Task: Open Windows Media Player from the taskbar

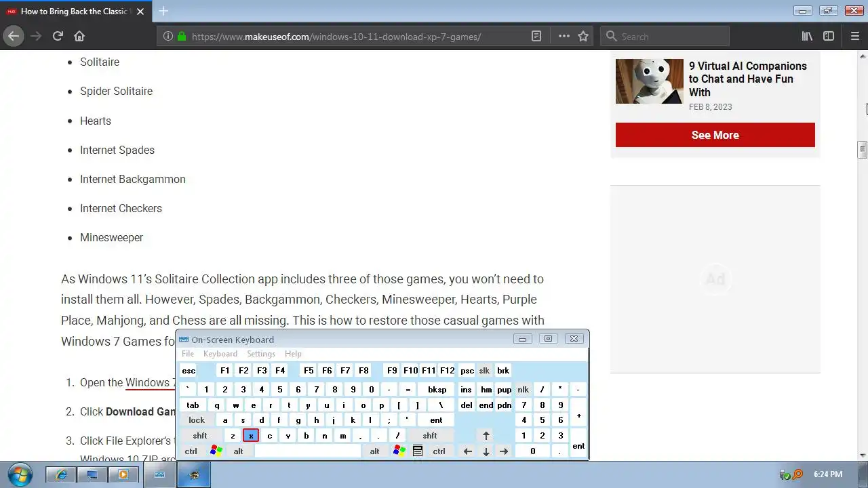Action: 123,474
